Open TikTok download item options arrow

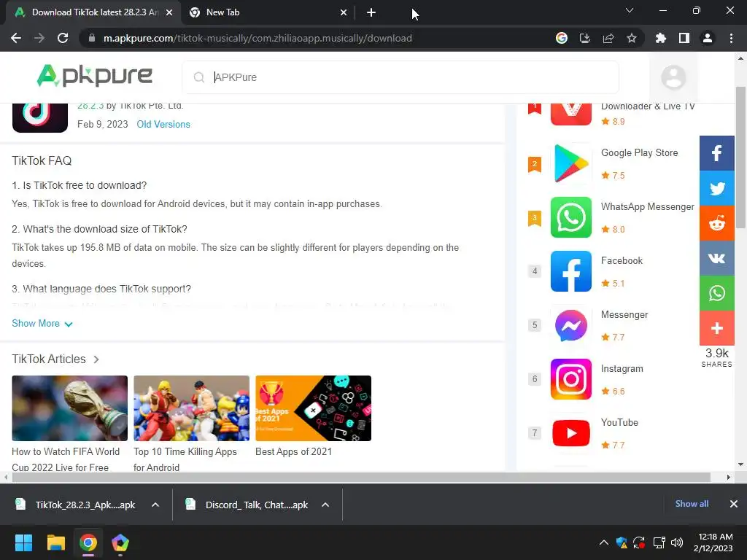[155, 505]
